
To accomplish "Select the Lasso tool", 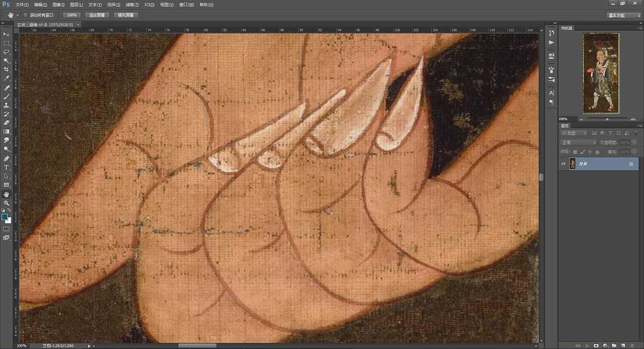I will point(6,52).
